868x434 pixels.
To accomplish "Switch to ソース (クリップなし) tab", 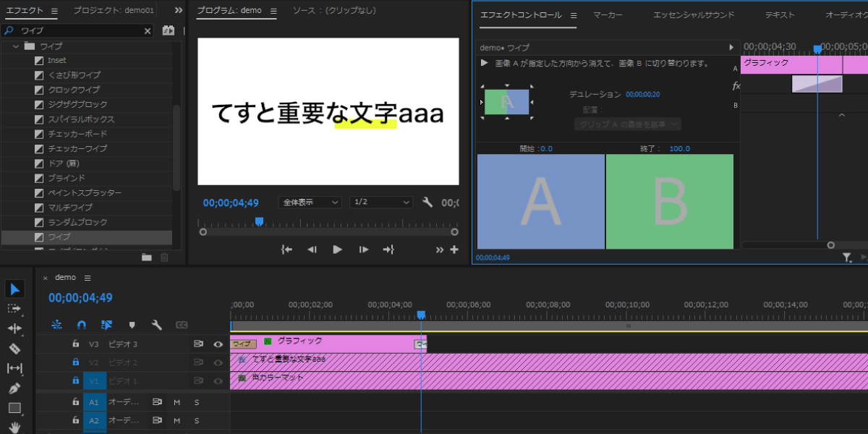I will 333,11.
